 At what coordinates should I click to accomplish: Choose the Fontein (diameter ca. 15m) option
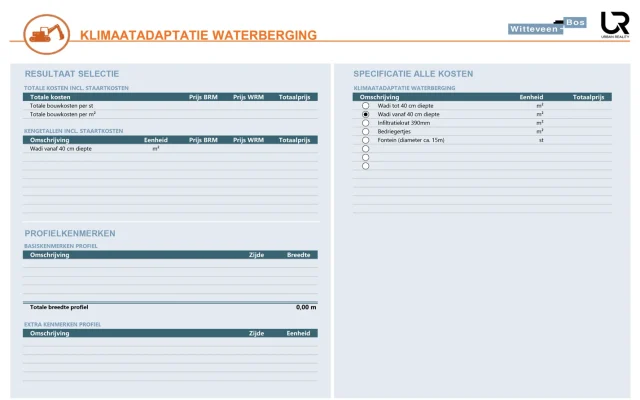pos(365,140)
